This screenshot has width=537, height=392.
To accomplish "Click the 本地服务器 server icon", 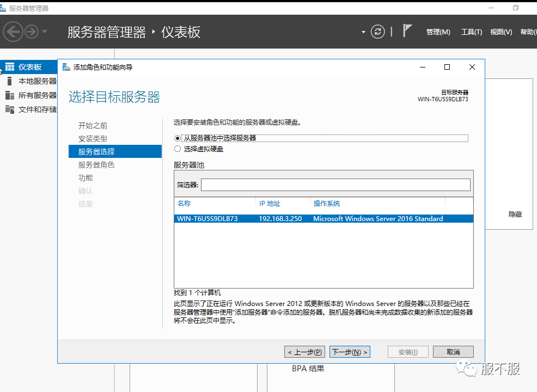I will (10, 81).
